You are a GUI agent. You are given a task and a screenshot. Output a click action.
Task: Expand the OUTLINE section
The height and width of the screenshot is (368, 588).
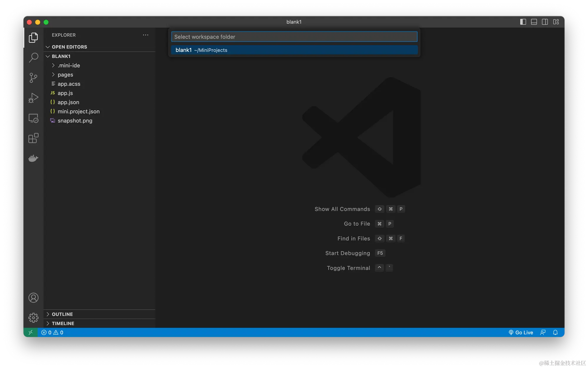[x=62, y=314]
